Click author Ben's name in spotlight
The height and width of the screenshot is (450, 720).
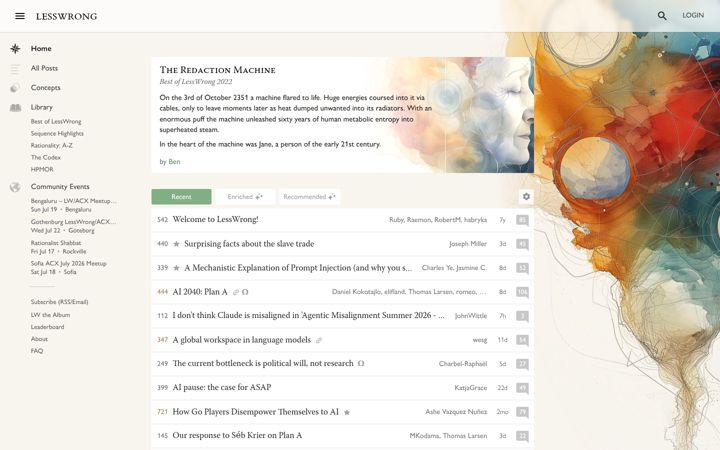174,162
